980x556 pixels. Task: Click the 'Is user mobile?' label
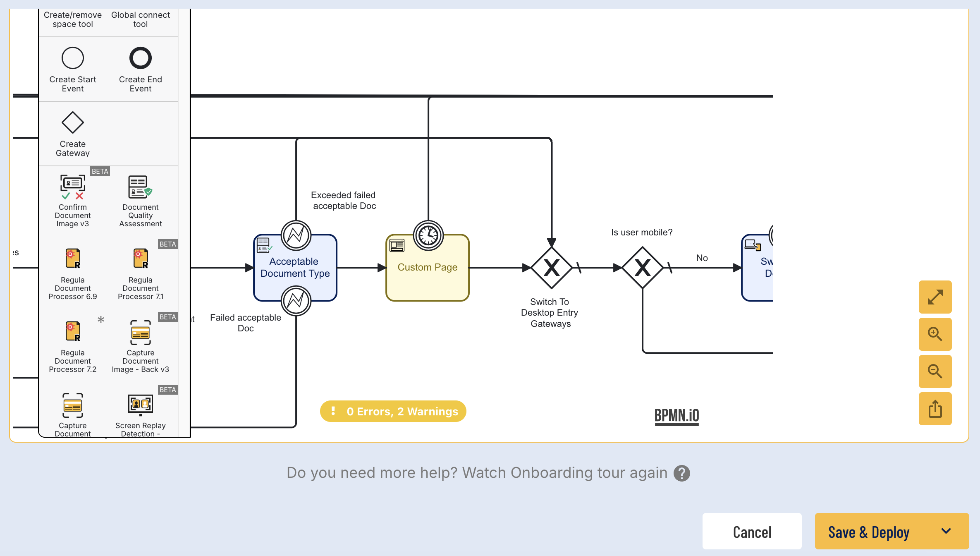coord(642,232)
